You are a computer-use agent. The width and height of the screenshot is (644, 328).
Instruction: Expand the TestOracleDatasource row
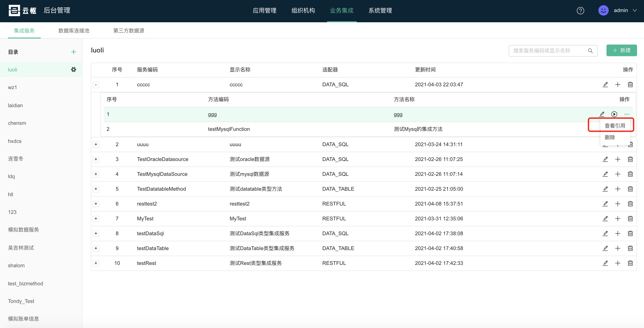(96, 159)
